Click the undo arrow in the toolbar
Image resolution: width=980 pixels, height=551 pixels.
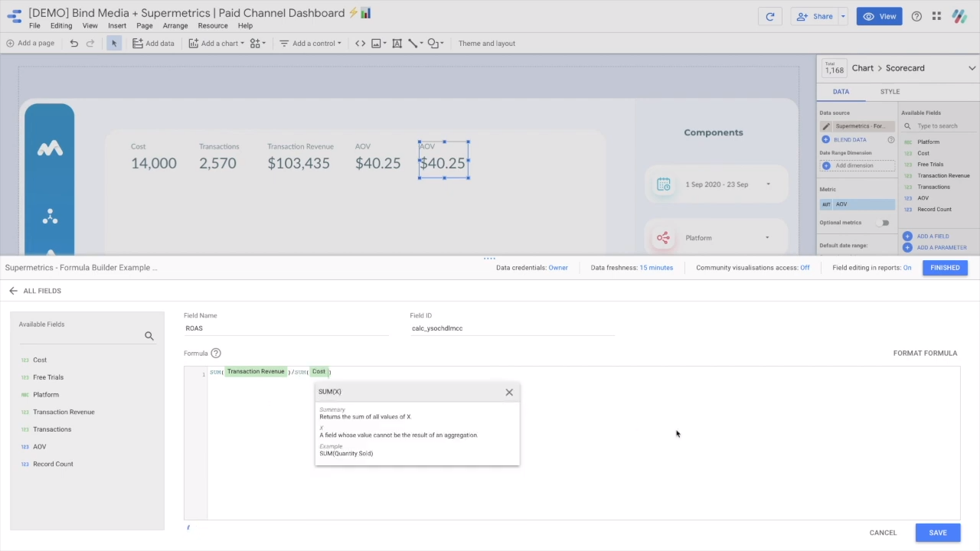click(73, 44)
